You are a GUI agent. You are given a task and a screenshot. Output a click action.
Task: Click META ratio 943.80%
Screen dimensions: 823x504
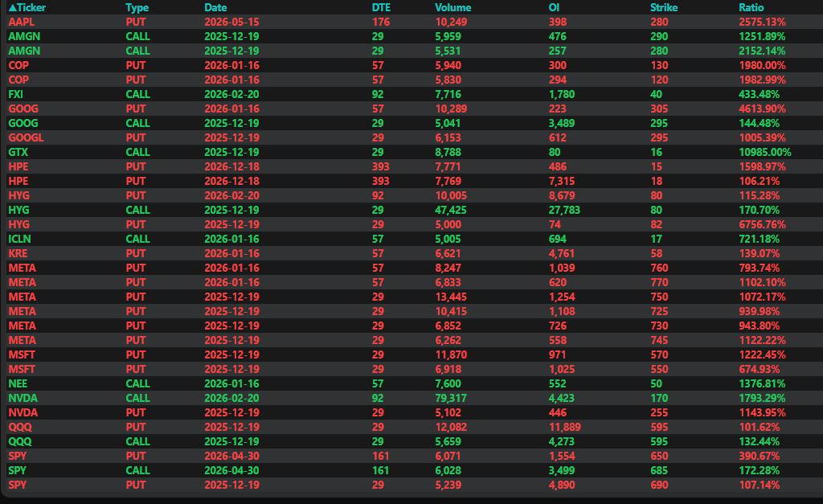(759, 326)
